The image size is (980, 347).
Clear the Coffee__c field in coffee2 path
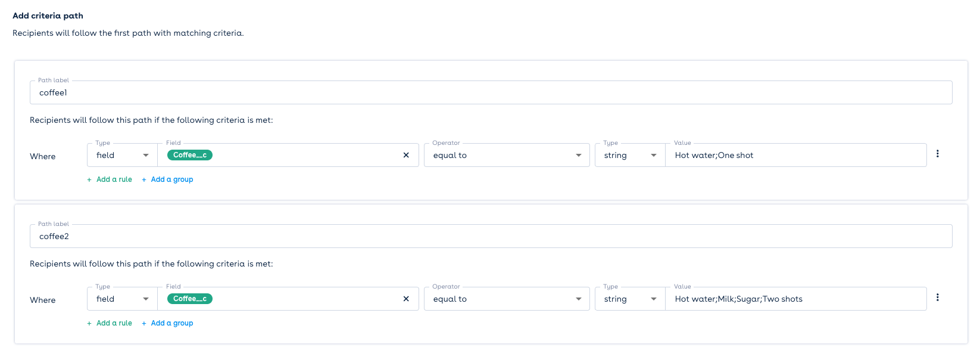(406, 299)
